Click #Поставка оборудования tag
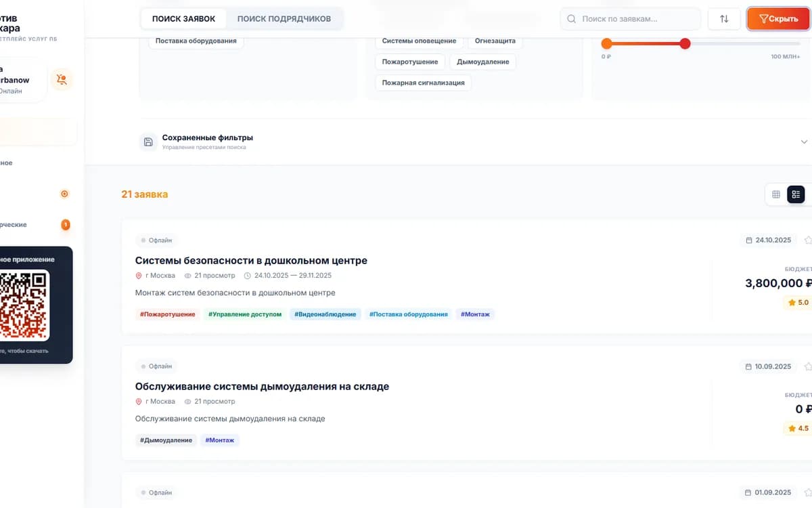 point(409,314)
